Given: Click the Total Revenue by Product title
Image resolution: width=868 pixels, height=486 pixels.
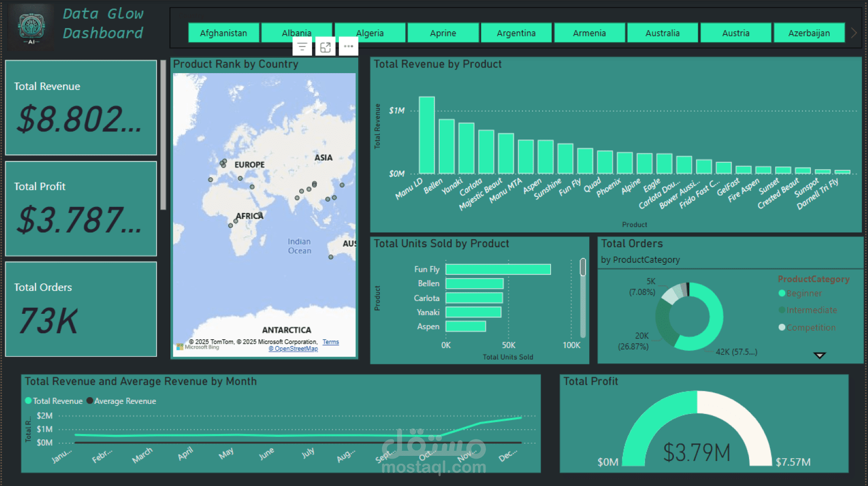Looking at the screenshot, I should [438, 64].
